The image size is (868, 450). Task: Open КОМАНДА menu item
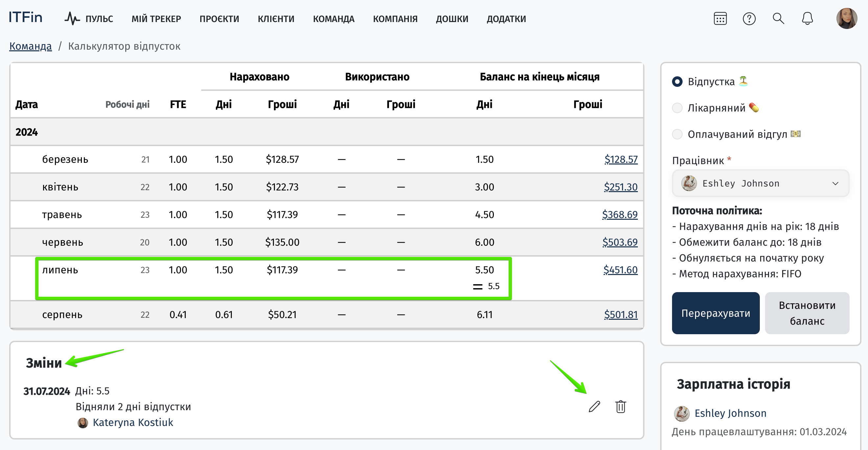[x=334, y=19]
